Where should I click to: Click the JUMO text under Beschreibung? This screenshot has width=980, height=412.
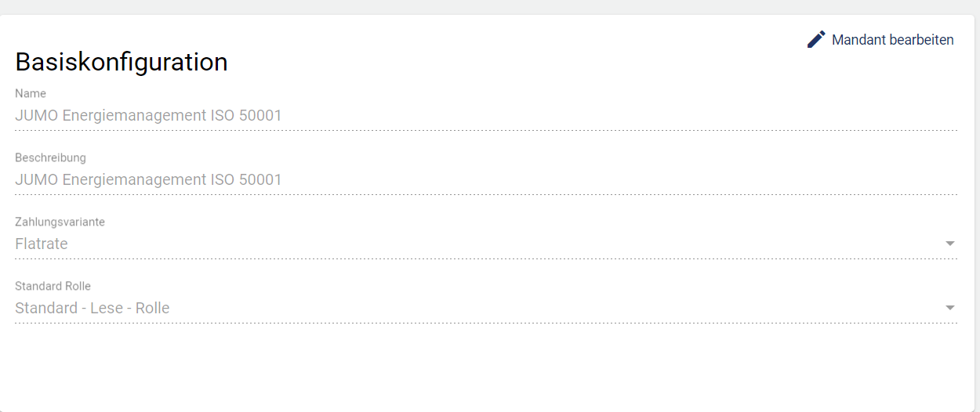[x=36, y=180]
